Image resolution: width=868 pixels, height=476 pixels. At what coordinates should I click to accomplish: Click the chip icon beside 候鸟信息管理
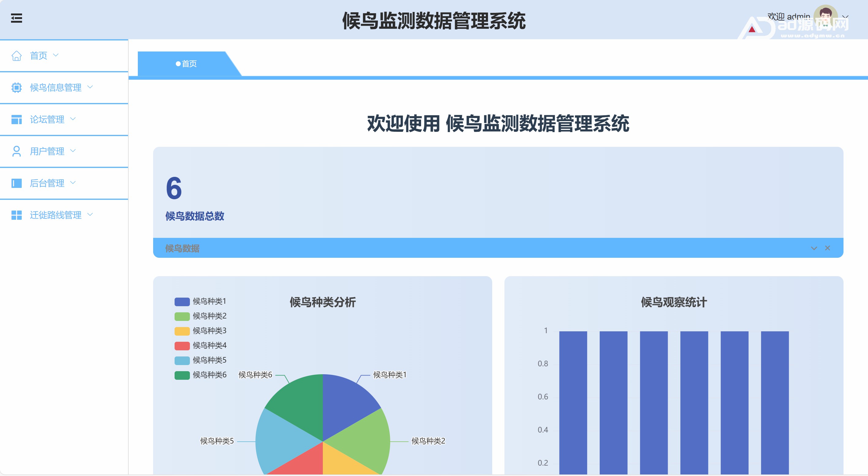pos(17,88)
